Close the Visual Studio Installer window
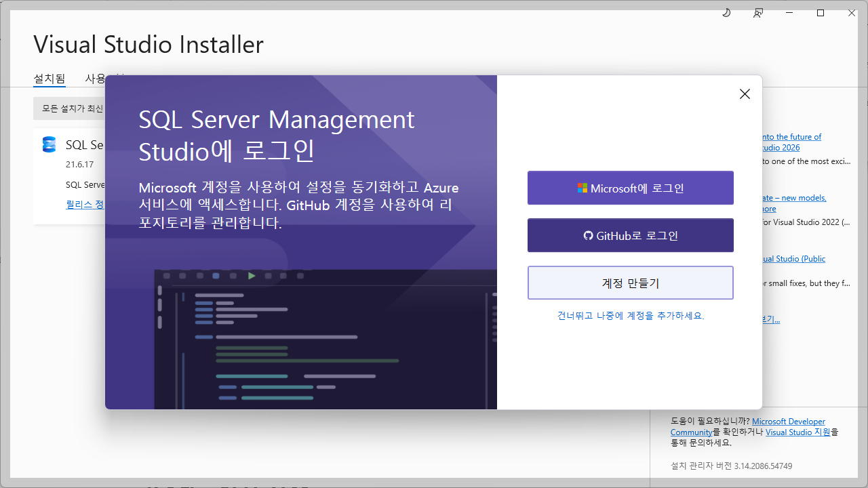This screenshot has width=868, height=488. [x=852, y=13]
